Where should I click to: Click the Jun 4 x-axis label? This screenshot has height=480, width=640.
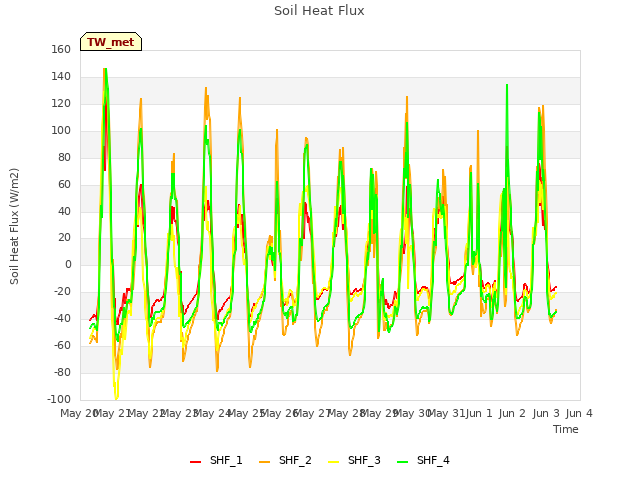[579, 413]
